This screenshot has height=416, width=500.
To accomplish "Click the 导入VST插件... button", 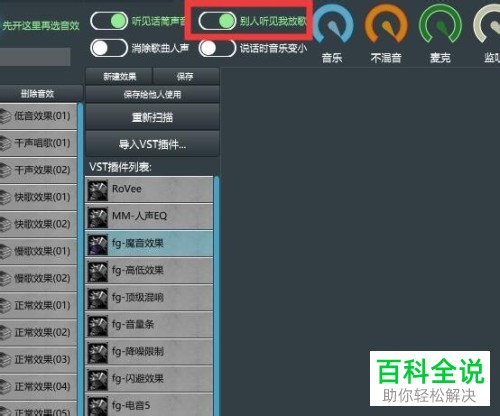I will (152, 144).
